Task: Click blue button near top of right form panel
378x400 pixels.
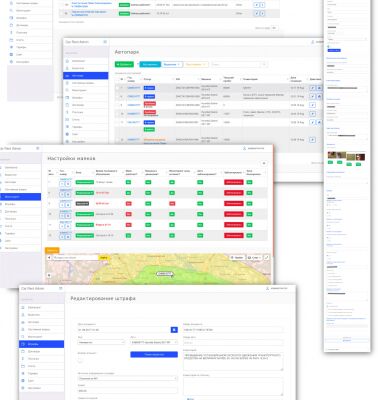Action: (x=334, y=50)
